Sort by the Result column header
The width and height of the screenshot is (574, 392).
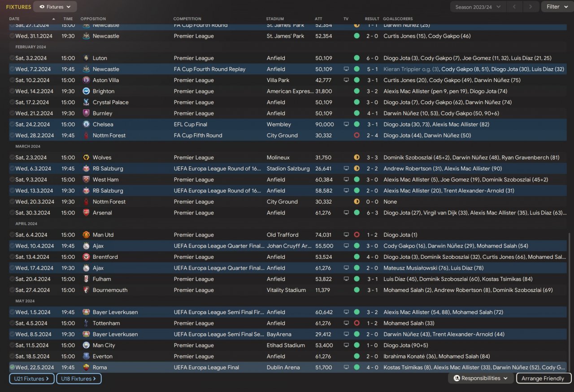click(372, 19)
